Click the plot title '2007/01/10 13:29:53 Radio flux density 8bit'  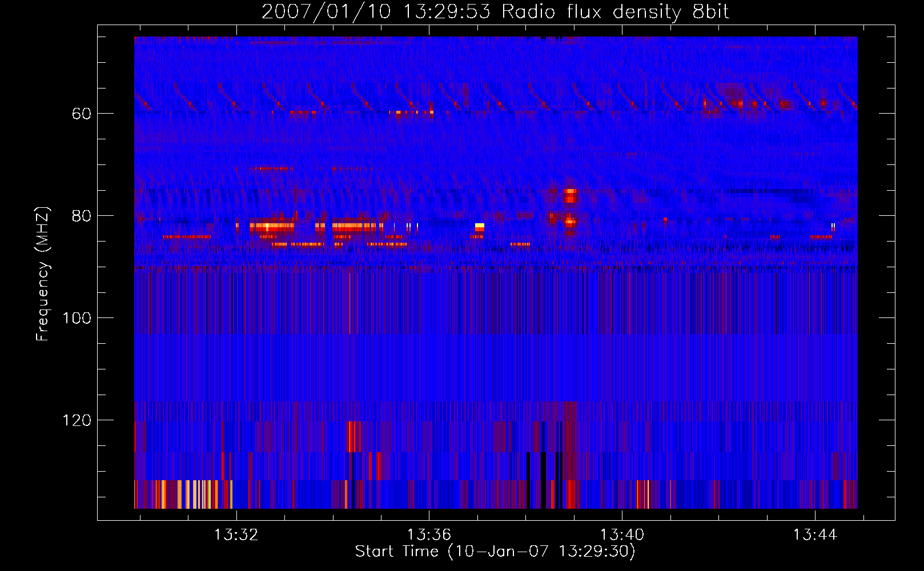[x=495, y=12]
